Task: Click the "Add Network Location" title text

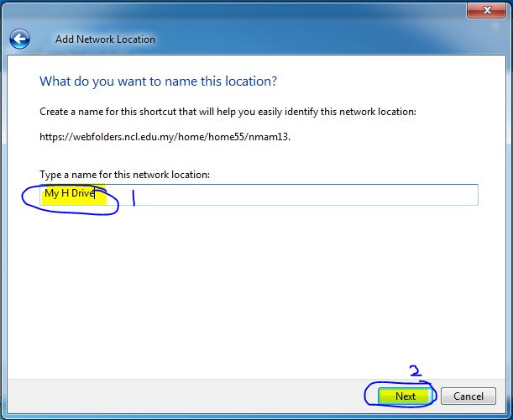Action: pos(105,39)
